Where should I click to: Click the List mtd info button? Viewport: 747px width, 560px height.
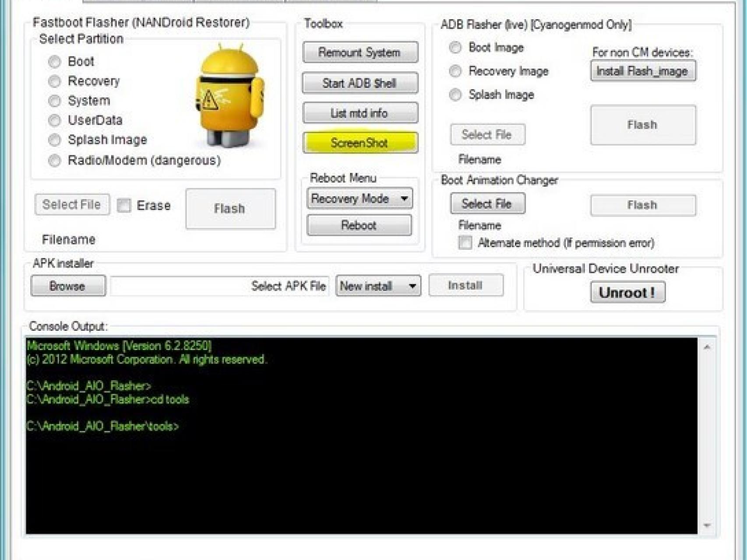[359, 113]
